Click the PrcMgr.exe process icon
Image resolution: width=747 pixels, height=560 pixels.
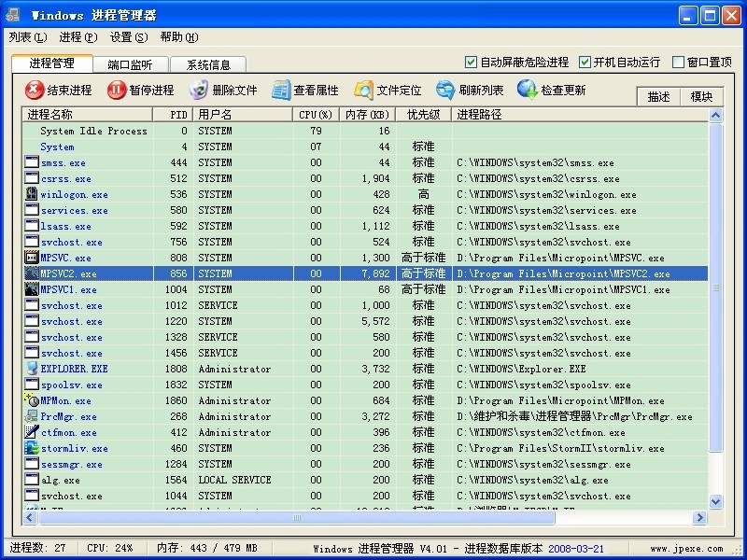32,416
